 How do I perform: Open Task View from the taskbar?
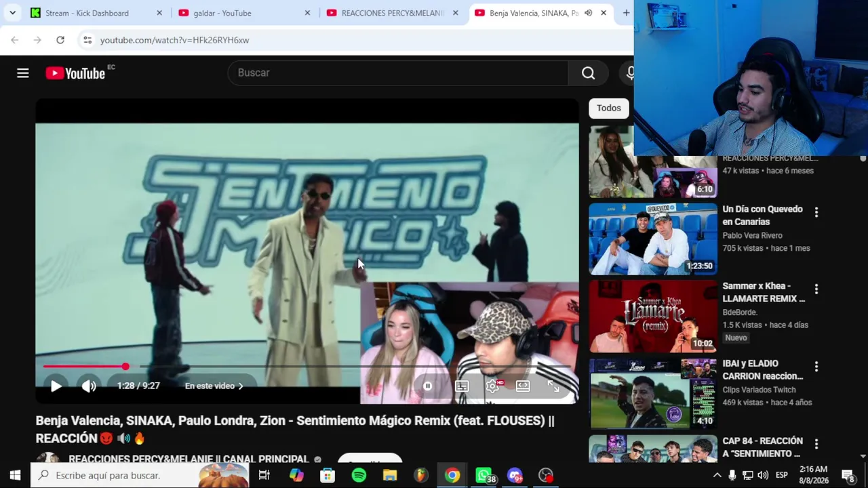tap(264, 475)
